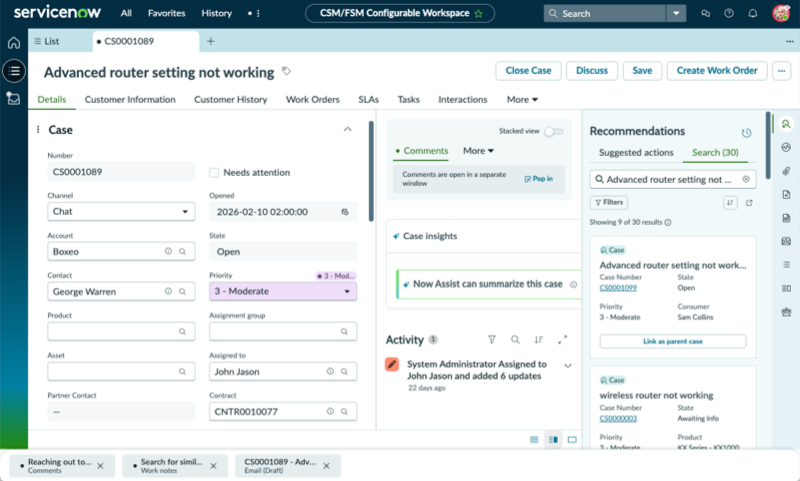This screenshot has height=481, width=800.
Task: Click the Contract CNTR0010077 info icon
Action: (330, 411)
